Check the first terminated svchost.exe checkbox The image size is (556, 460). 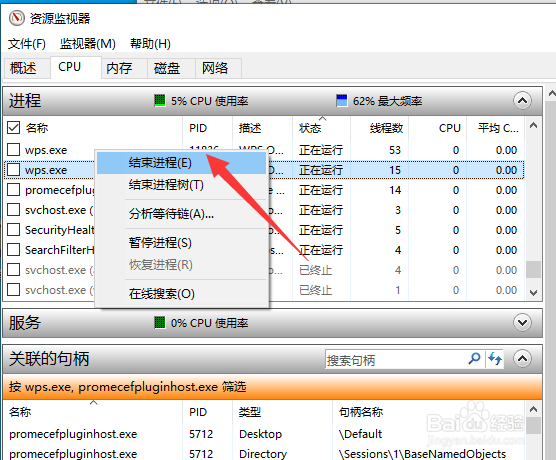tap(13, 270)
